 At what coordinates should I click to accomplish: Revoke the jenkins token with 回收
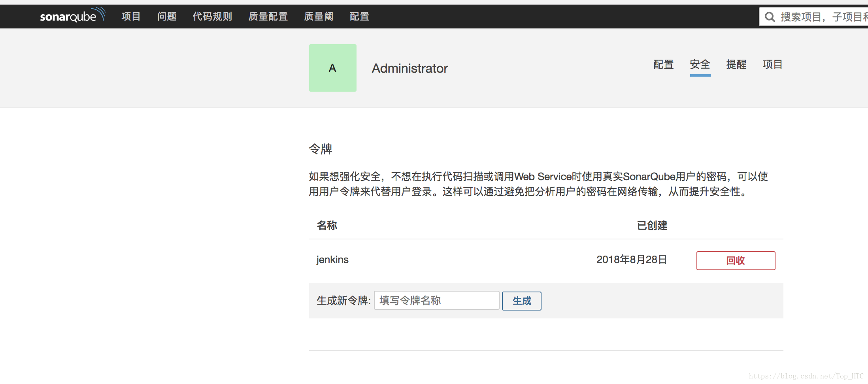(x=736, y=261)
